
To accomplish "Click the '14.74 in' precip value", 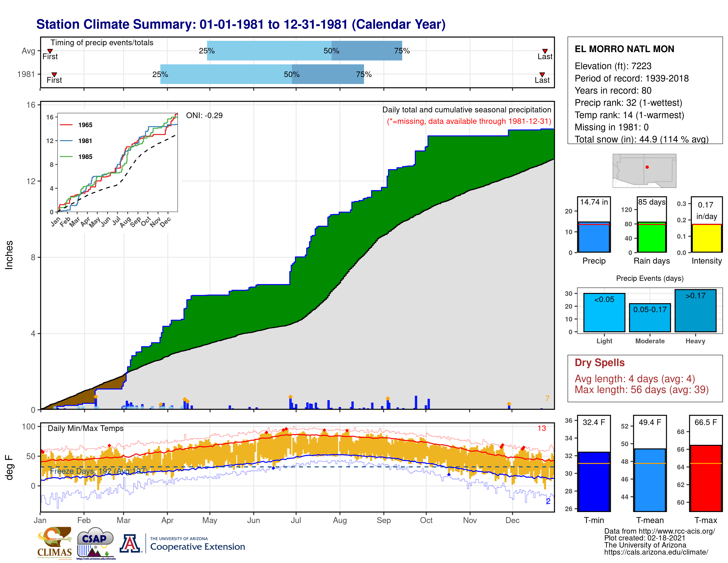I will click(594, 202).
